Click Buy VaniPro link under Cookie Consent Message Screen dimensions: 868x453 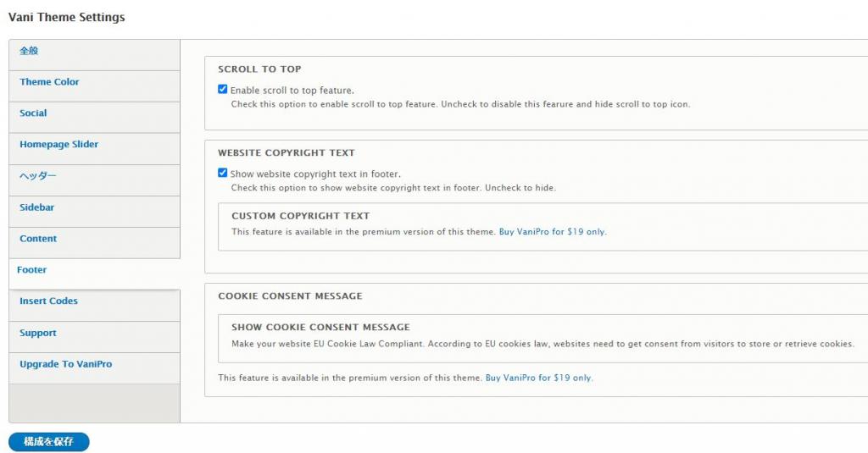pyautogui.click(x=538, y=378)
